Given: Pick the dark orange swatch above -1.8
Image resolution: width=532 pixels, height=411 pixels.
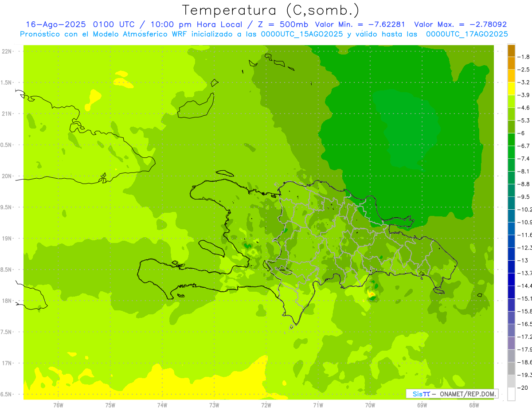Looking at the screenshot, I should [511, 51].
